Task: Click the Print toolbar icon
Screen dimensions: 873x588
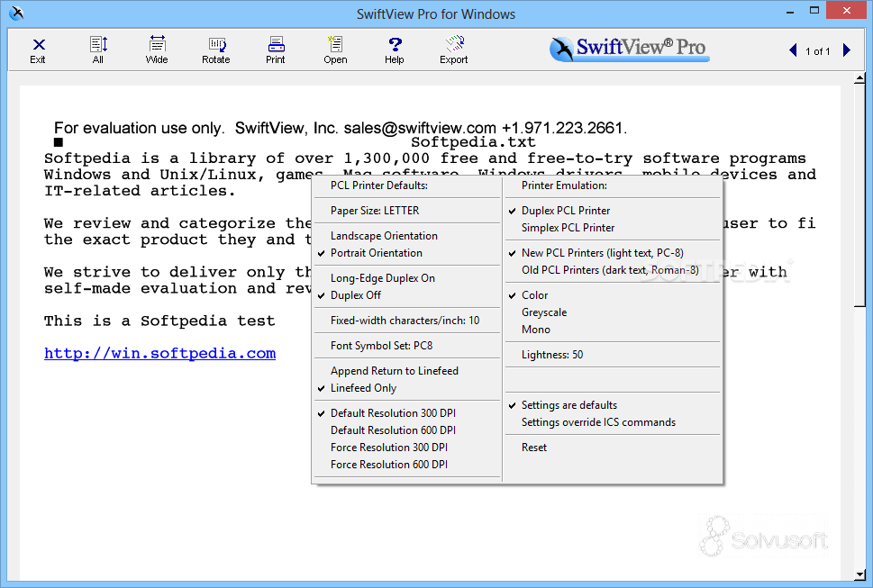Action: [276, 50]
